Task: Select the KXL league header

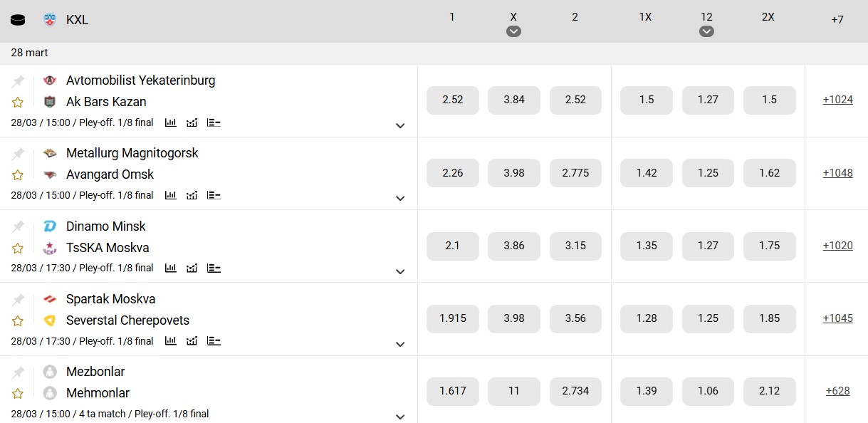Action: point(77,20)
